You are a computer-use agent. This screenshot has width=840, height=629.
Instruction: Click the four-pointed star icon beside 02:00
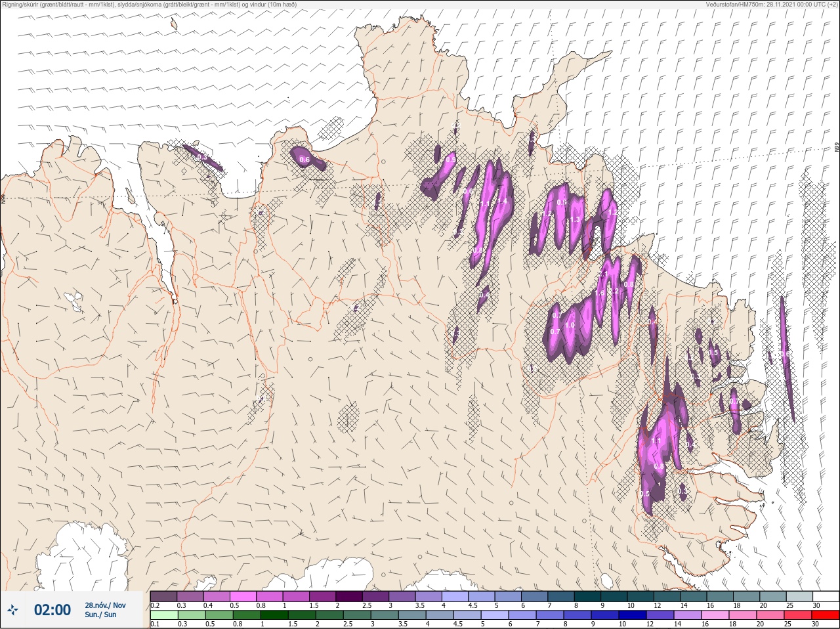[x=12, y=610]
